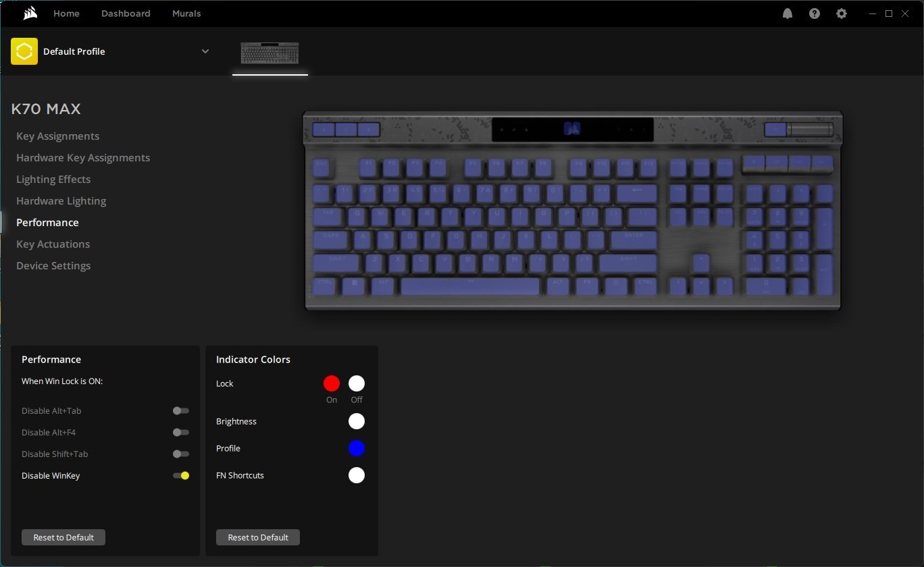Select the spacebar on the keyboard image
The height and width of the screenshot is (567, 924).
click(x=470, y=286)
